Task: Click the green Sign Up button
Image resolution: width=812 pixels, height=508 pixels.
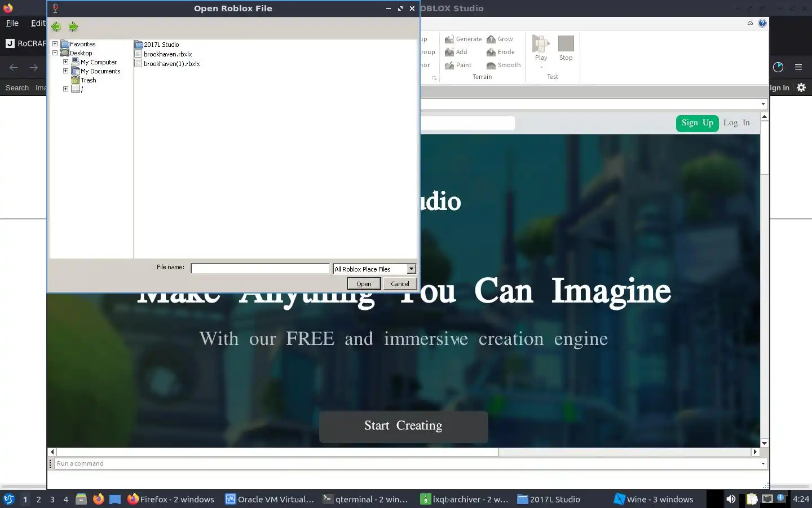Action: 697,123
